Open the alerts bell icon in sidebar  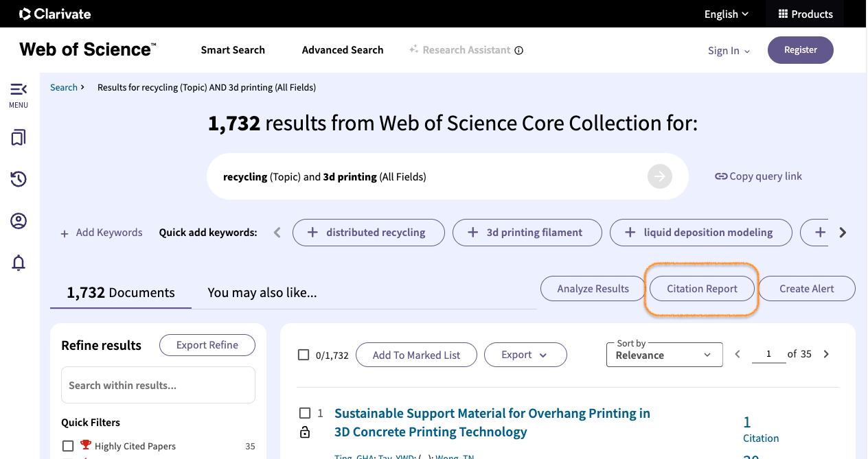coord(19,263)
